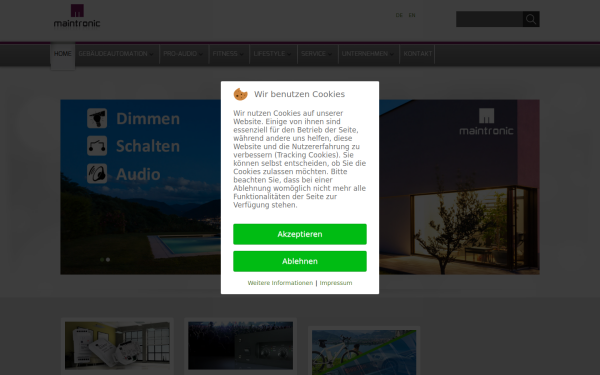Expand the SERVICE menu

(x=316, y=54)
